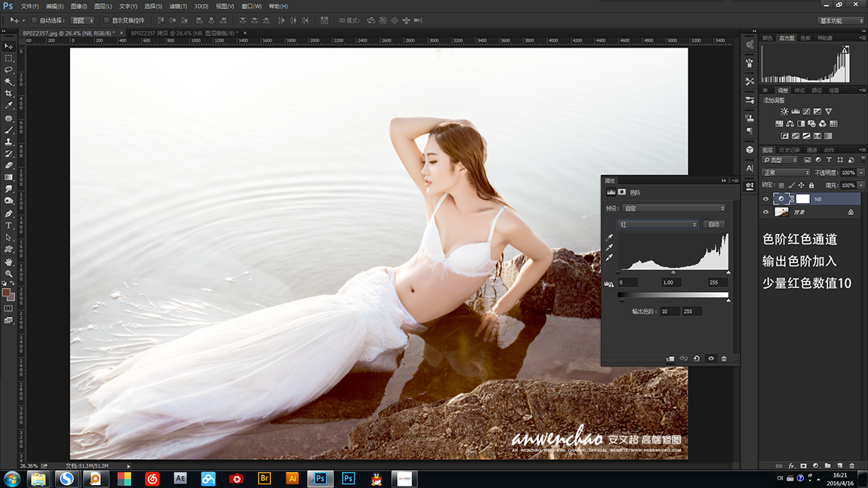Click the white input level slider handle
Screen dimensions: 868x488
click(728, 272)
